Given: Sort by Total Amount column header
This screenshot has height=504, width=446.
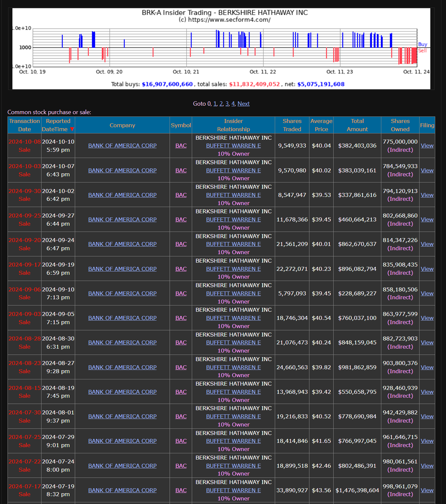Looking at the screenshot, I should pyautogui.click(x=357, y=125).
